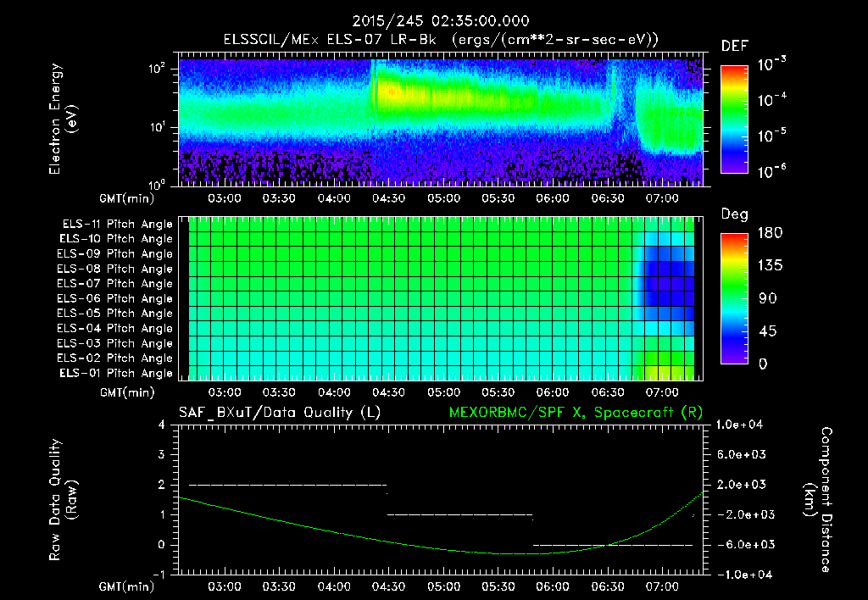Click the 90 value on Deg scale
Screen dimensions: 868x600
coord(768,298)
